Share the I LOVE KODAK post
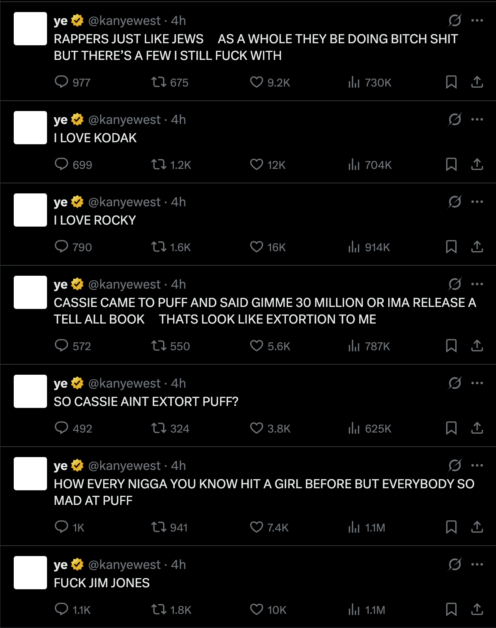Viewport: 496px width, 628px height. [477, 165]
